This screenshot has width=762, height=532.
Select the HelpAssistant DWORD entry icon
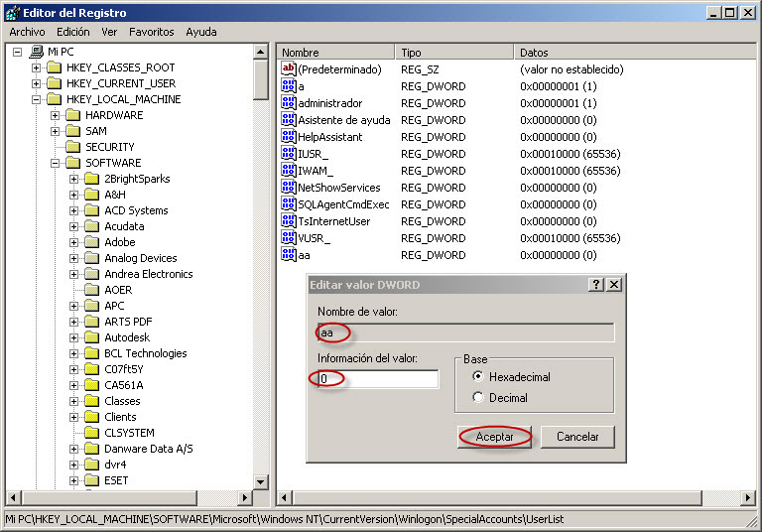288,136
